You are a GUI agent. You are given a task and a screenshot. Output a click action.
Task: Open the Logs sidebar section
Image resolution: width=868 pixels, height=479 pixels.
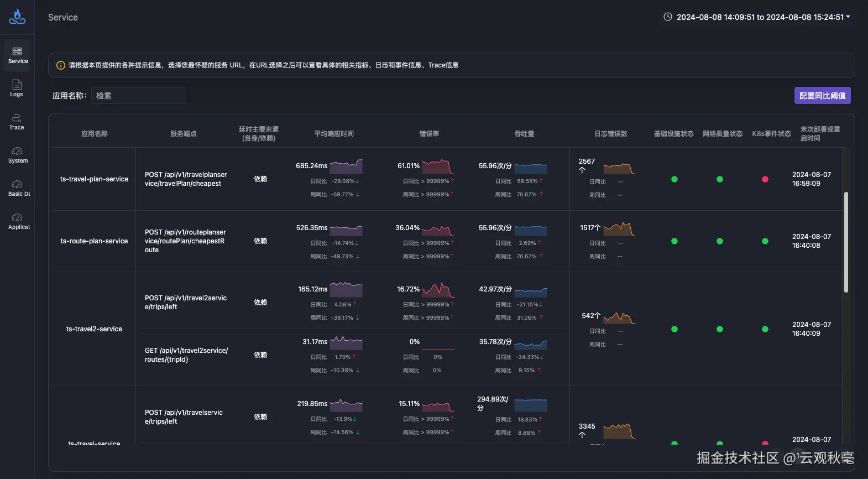coord(17,88)
